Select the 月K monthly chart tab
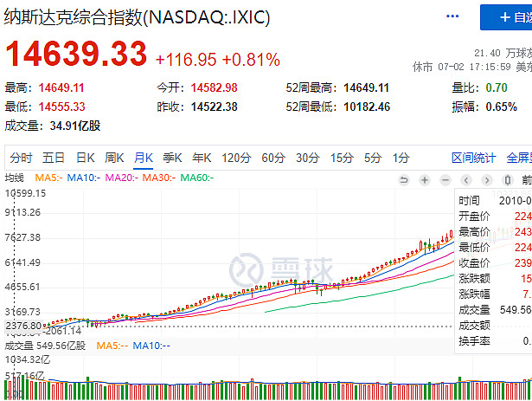 [x=144, y=158]
